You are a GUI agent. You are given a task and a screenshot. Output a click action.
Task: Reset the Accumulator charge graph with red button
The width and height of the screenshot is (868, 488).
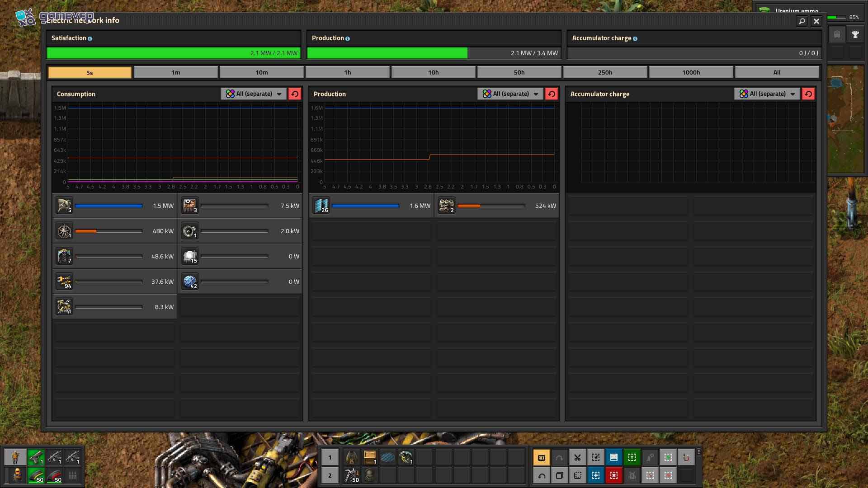[808, 94]
